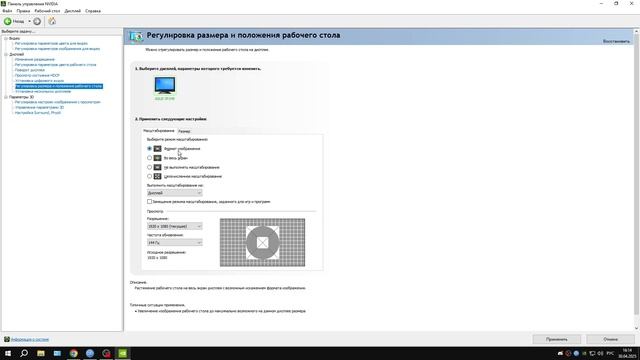This screenshot has height=360, width=640.
Task: Open the Частота обновления 144 Гц dropdown
Action: pyautogui.click(x=174, y=243)
